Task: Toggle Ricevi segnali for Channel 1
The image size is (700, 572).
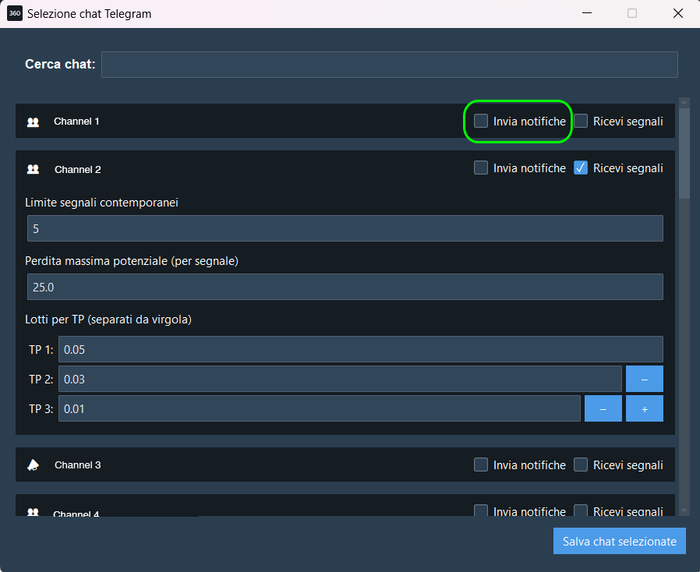Action: (x=581, y=121)
